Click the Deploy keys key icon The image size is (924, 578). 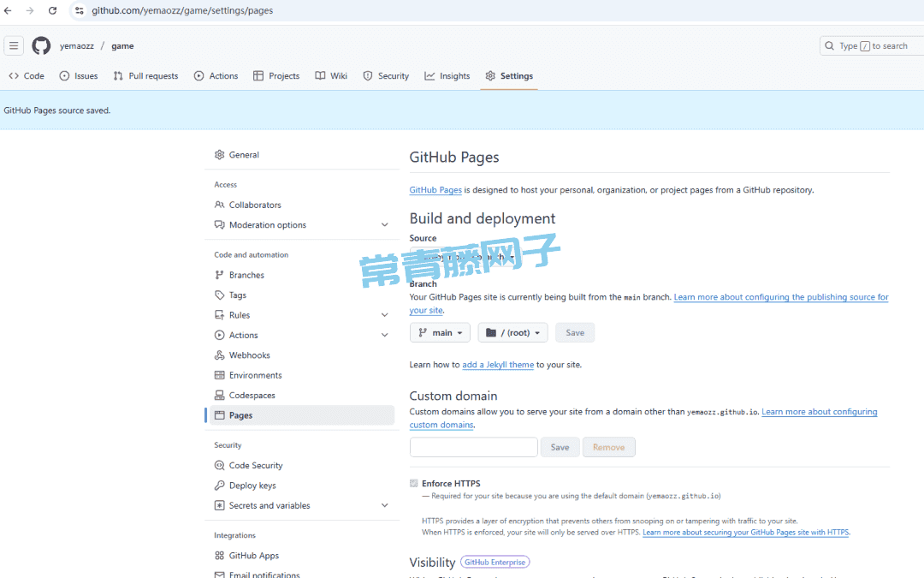point(219,486)
